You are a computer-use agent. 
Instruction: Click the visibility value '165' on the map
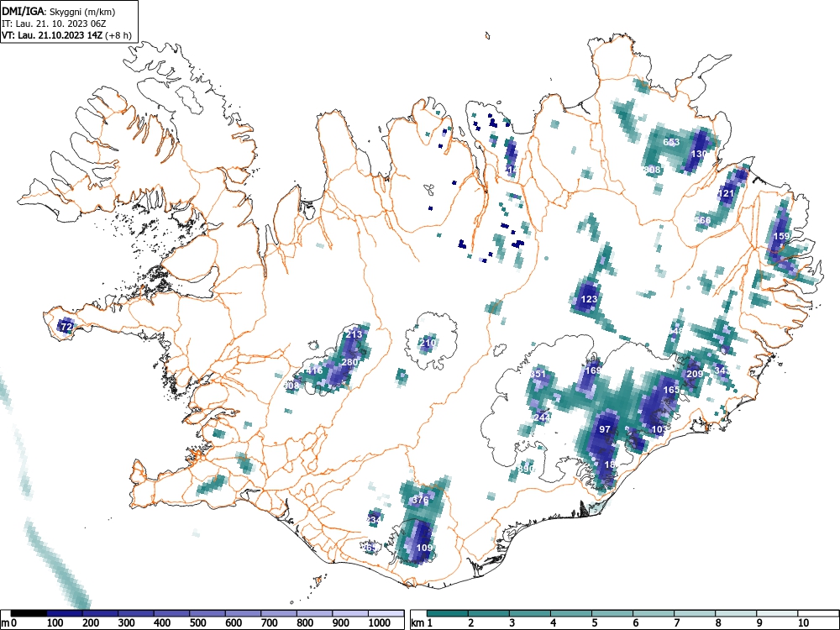point(671,390)
